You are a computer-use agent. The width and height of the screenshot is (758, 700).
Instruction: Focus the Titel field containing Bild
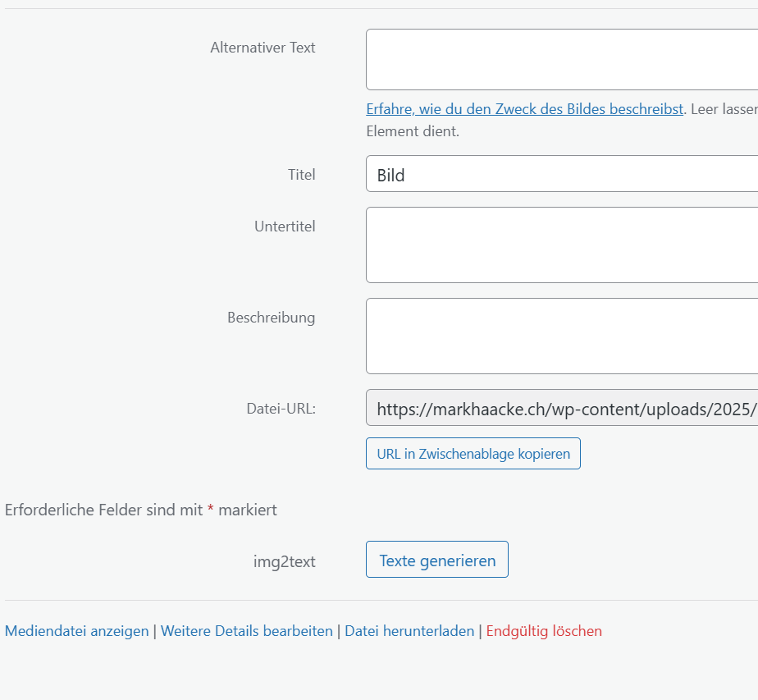point(561,174)
